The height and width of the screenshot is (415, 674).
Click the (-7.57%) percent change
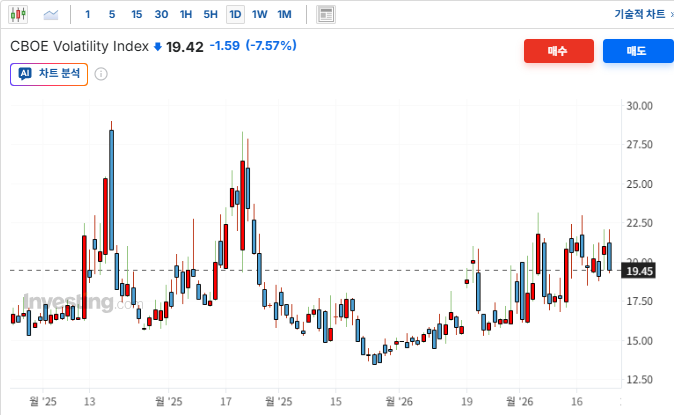(271, 46)
